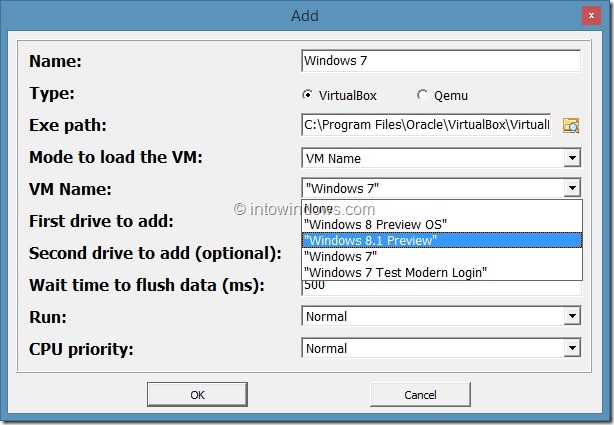
Task: Click inside the Name text field
Action: click(441, 61)
